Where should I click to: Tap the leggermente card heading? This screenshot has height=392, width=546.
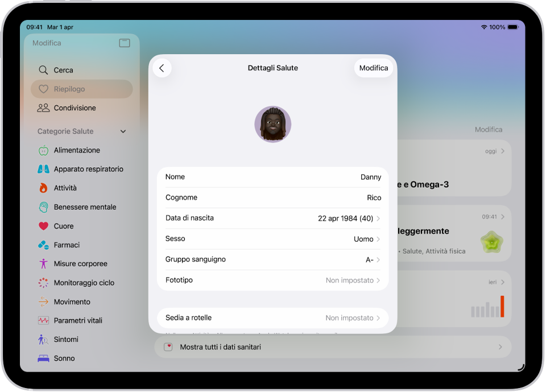coord(423,231)
